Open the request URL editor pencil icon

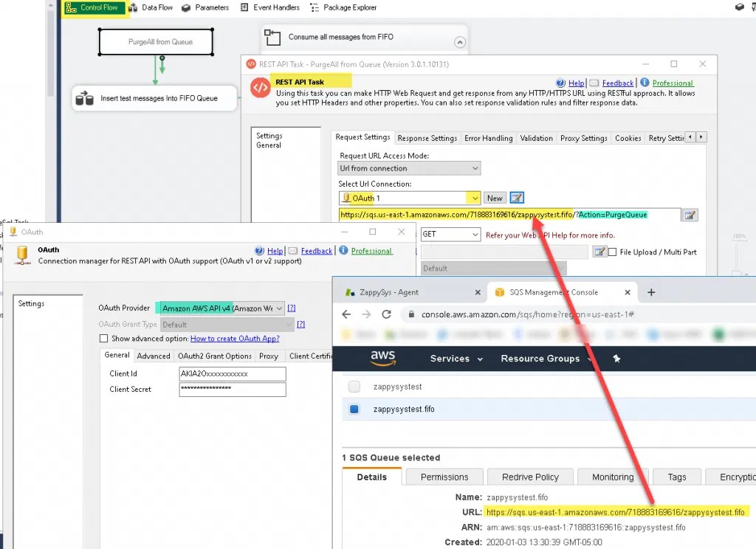pos(690,215)
